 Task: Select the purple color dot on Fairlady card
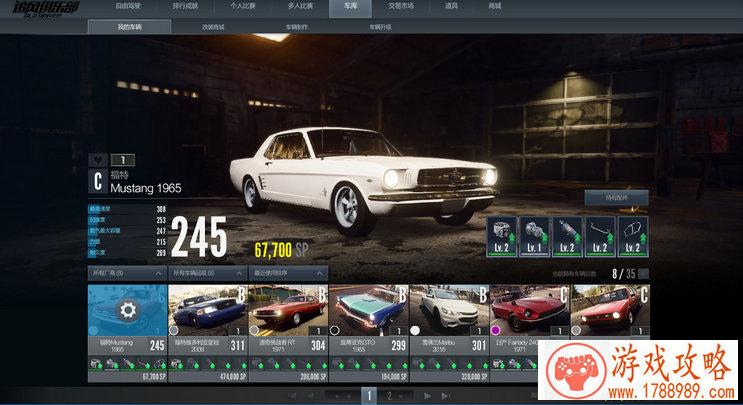tap(497, 329)
